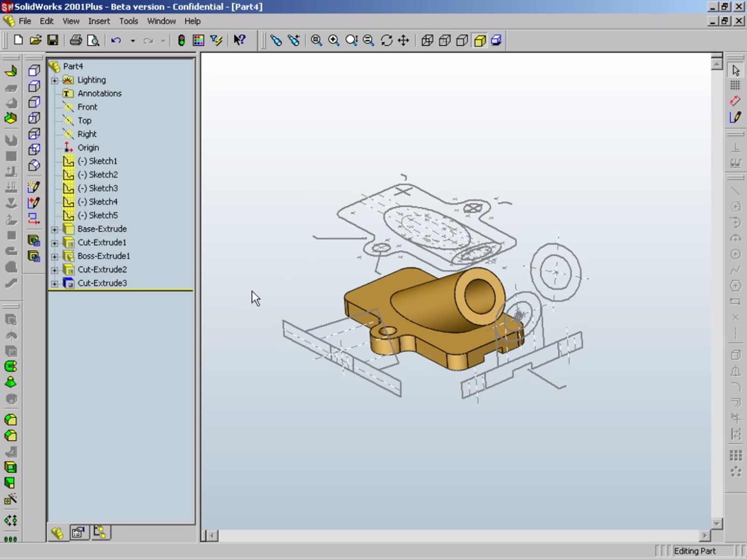Click the Undo arrow icon

116,40
